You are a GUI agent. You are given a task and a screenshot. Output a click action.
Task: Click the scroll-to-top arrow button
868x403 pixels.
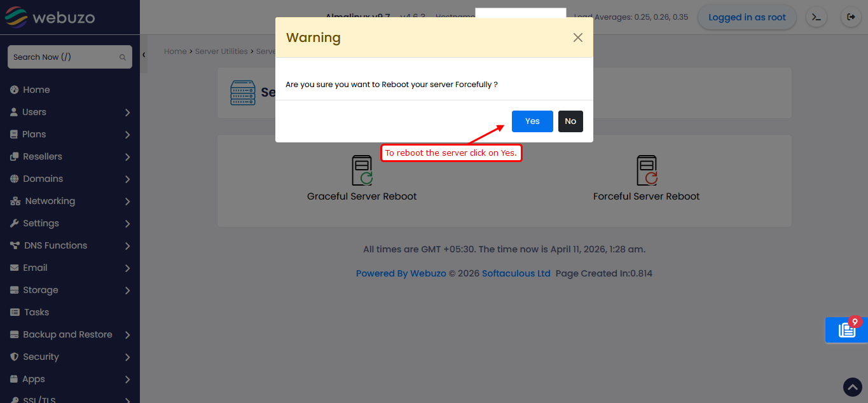852,386
